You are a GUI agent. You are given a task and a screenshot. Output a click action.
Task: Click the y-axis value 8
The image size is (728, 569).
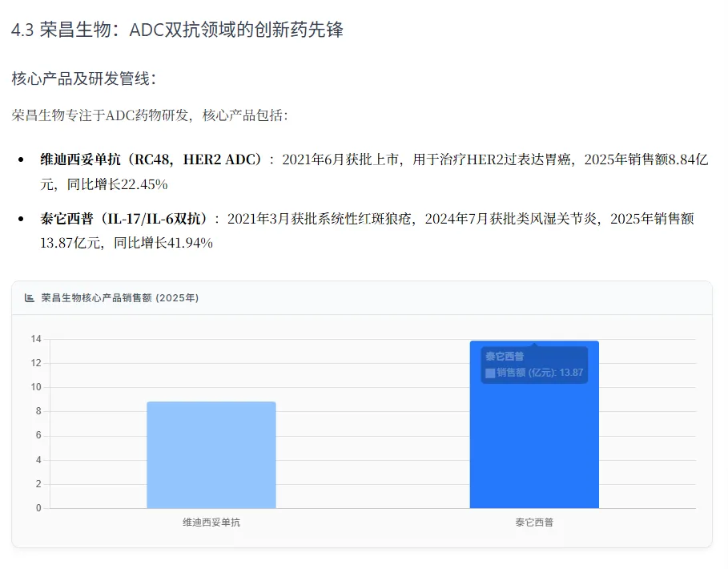[x=38, y=412]
